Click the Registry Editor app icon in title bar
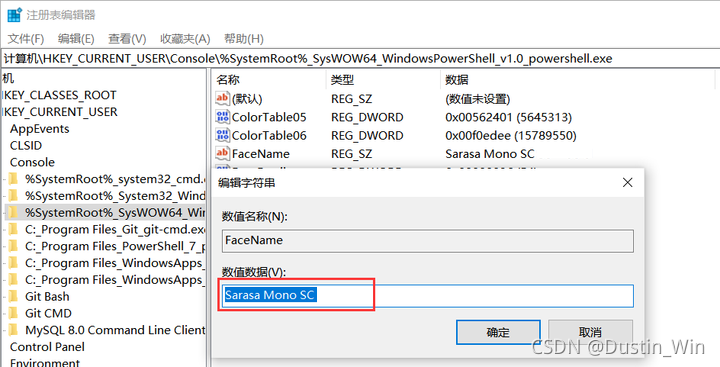Viewport: 720px width, 367px height. [x=15, y=15]
